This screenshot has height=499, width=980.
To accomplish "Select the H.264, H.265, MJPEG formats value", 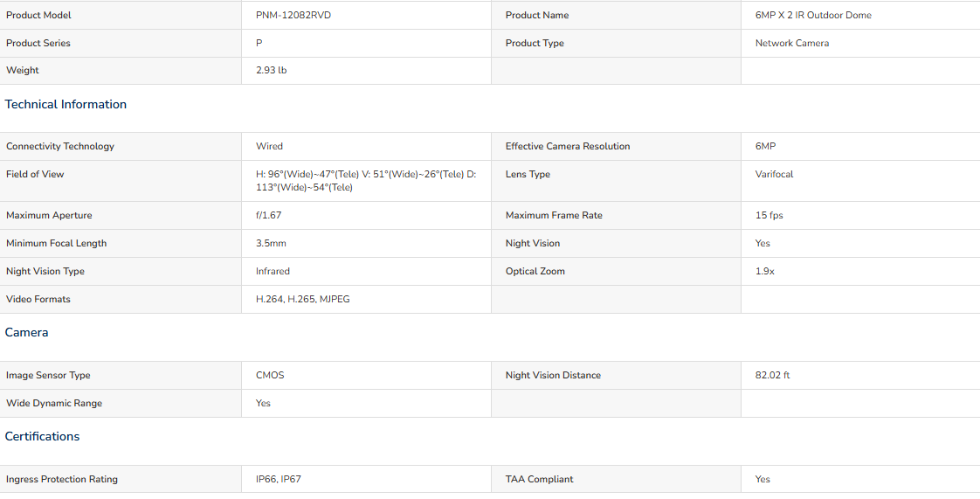I will point(302,299).
